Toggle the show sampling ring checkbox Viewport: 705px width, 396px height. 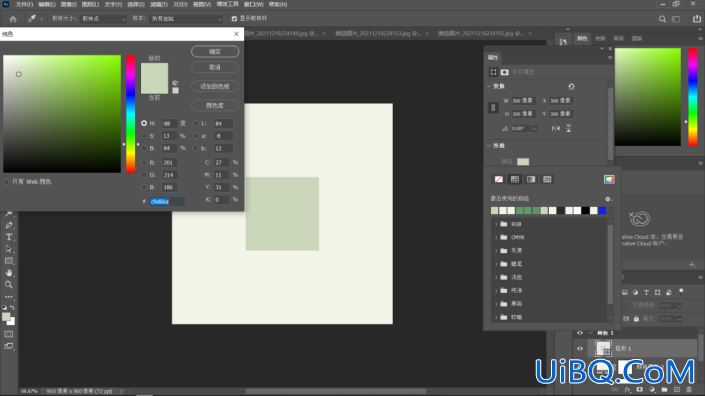(234, 19)
